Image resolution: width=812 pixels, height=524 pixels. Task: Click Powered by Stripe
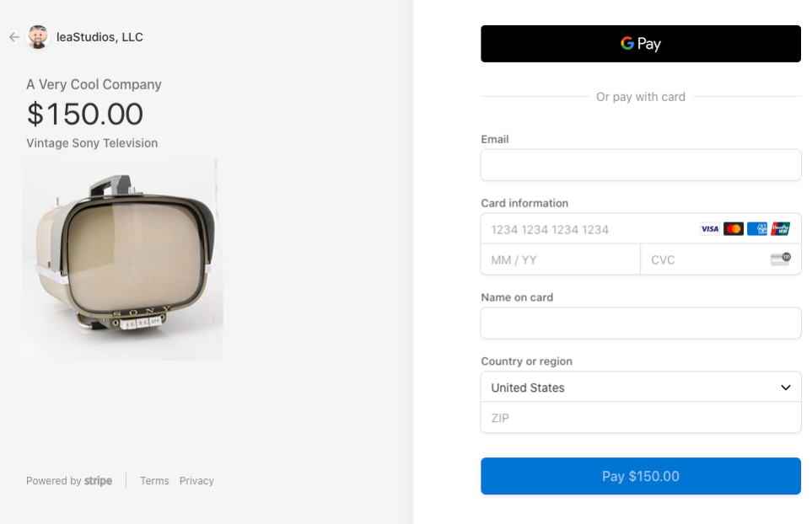(69, 480)
